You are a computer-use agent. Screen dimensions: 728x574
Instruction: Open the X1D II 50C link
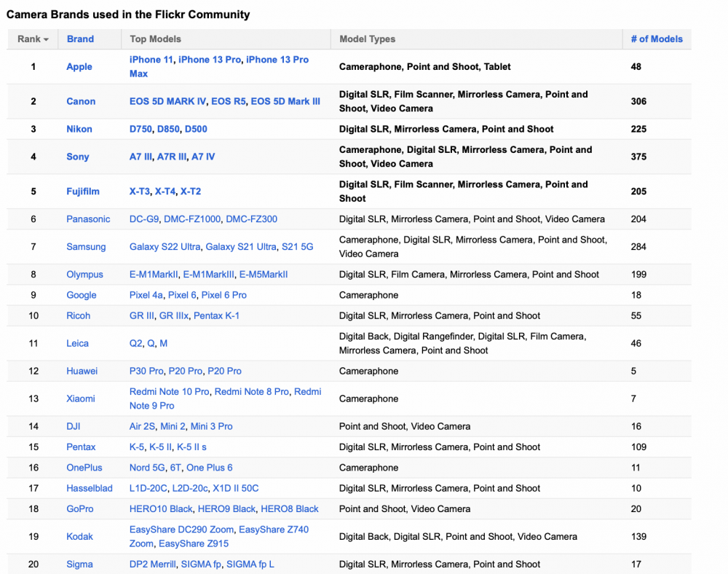(235, 488)
